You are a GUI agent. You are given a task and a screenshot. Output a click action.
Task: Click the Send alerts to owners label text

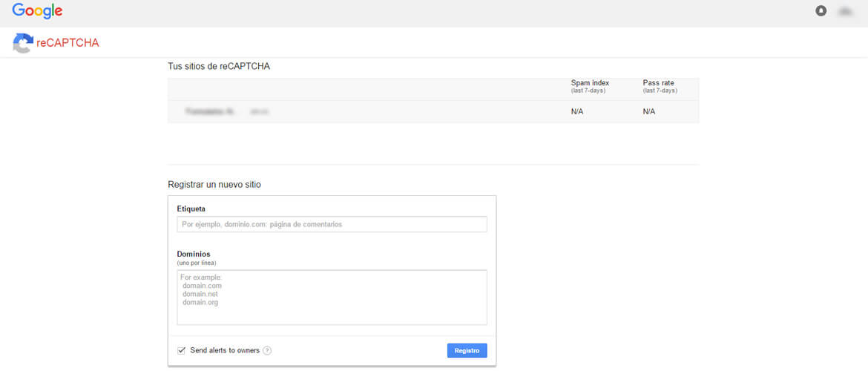pos(225,350)
